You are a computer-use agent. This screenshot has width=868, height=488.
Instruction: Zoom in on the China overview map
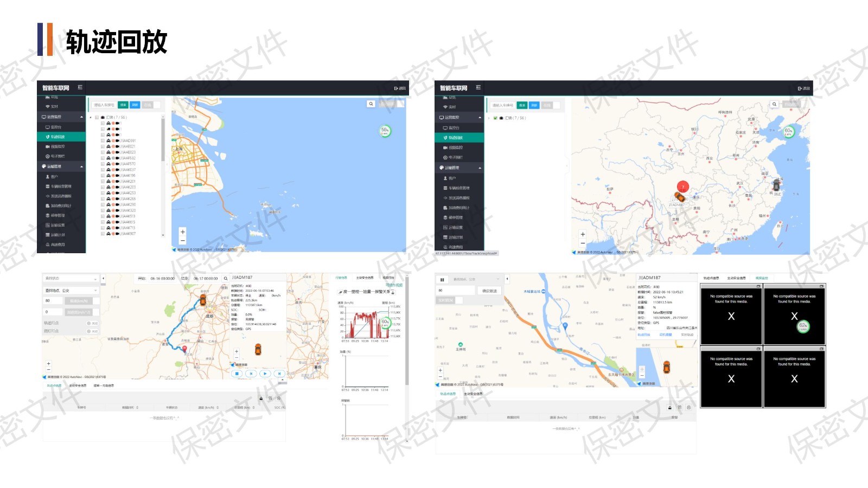tap(583, 234)
